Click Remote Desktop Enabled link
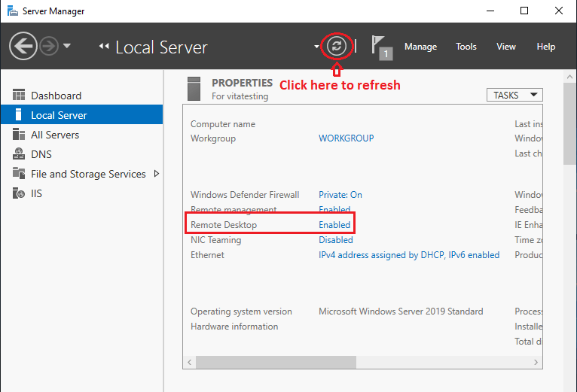Viewport: 577px width, 392px height. click(334, 225)
